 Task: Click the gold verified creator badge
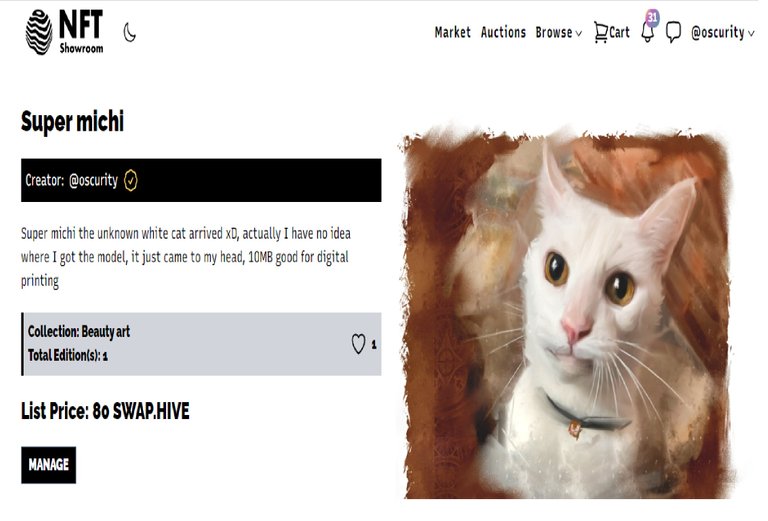(130, 180)
